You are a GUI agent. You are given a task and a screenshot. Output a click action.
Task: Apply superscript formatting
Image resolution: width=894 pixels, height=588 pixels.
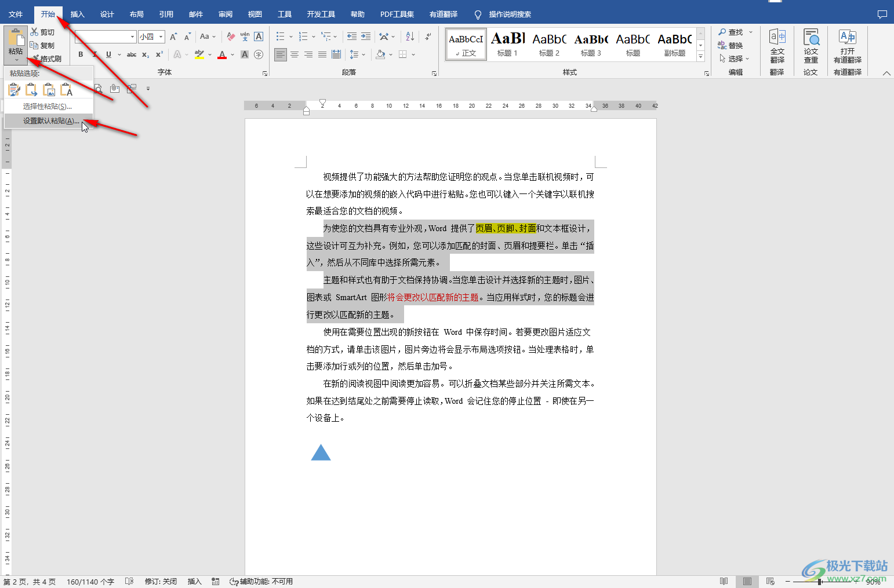[x=159, y=54]
